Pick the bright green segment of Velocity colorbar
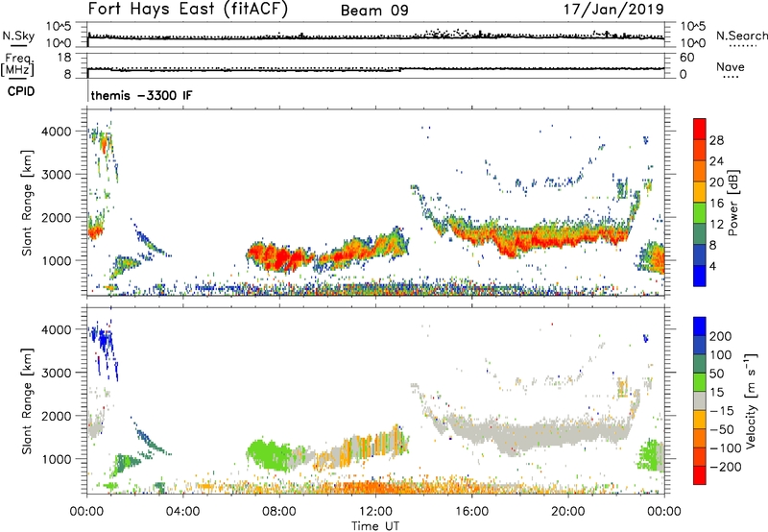 click(700, 382)
